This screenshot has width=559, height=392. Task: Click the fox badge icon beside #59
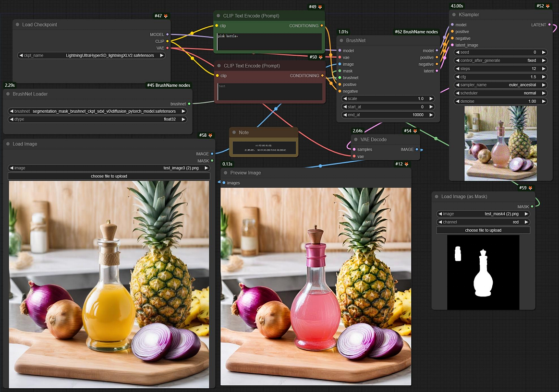coord(531,188)
